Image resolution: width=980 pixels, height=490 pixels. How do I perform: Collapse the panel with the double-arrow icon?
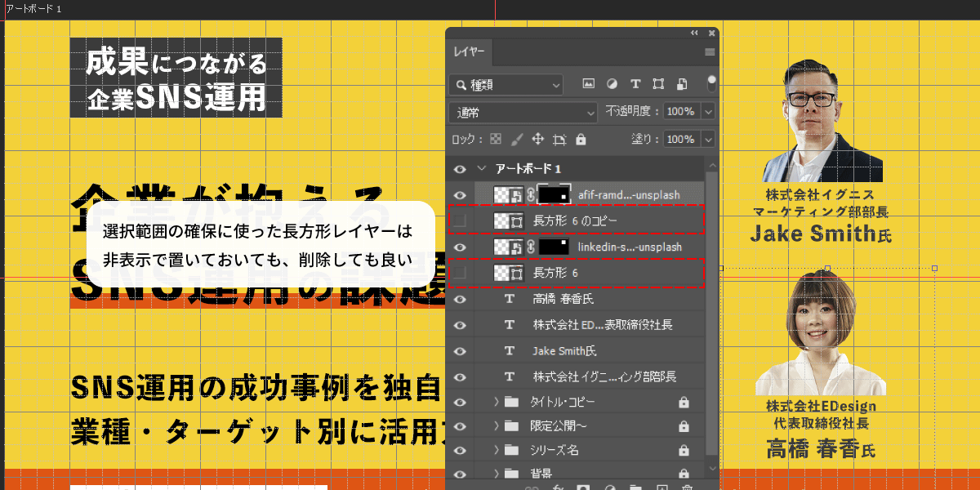[694, 33]
